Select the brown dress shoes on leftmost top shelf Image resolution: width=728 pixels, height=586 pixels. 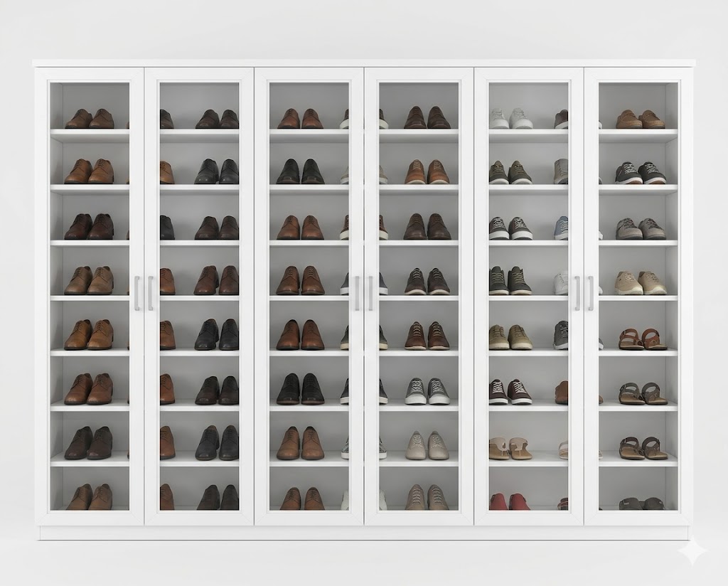point(90,118)
